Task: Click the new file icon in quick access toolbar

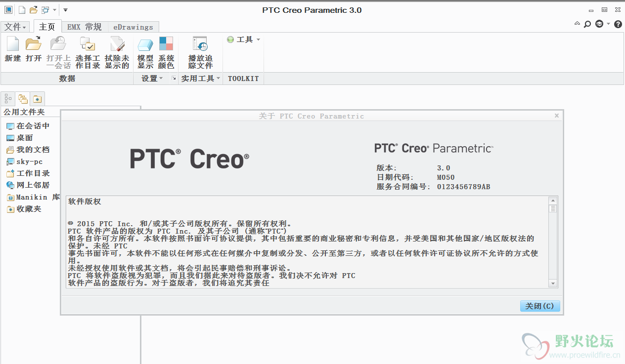Action: tap(22, 9)
